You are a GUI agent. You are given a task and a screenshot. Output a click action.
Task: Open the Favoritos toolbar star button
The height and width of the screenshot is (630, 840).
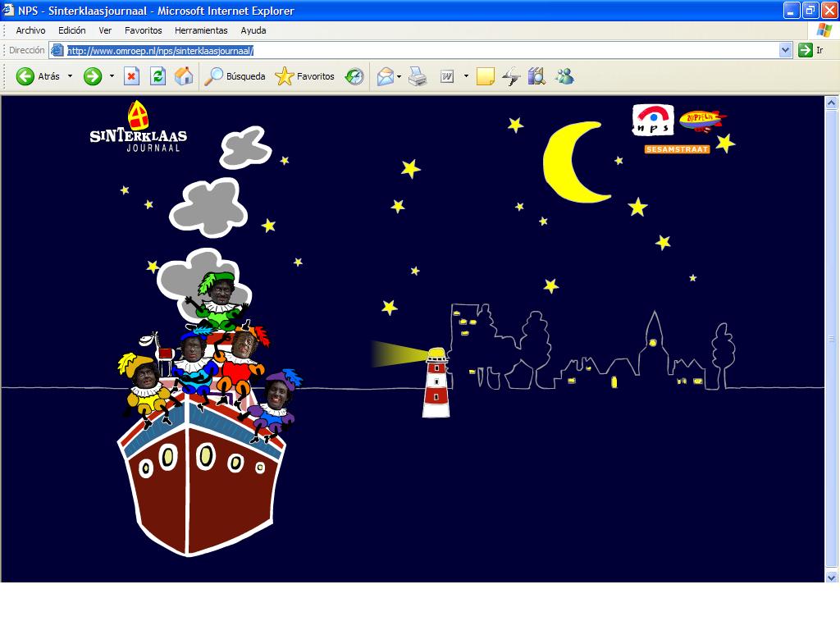305,76
